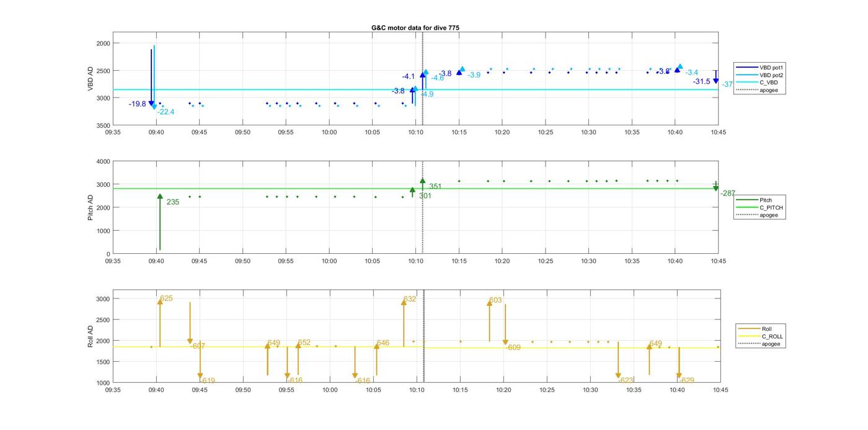Click the '-287' annotation in Pitch plot

click(x=728, y=194)
